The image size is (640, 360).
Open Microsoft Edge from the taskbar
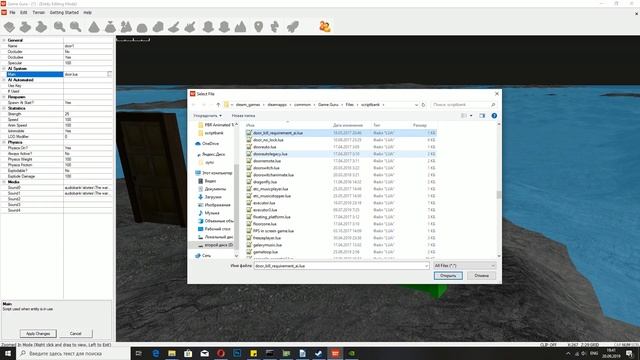pyautogui.click(x=156, y=353)
